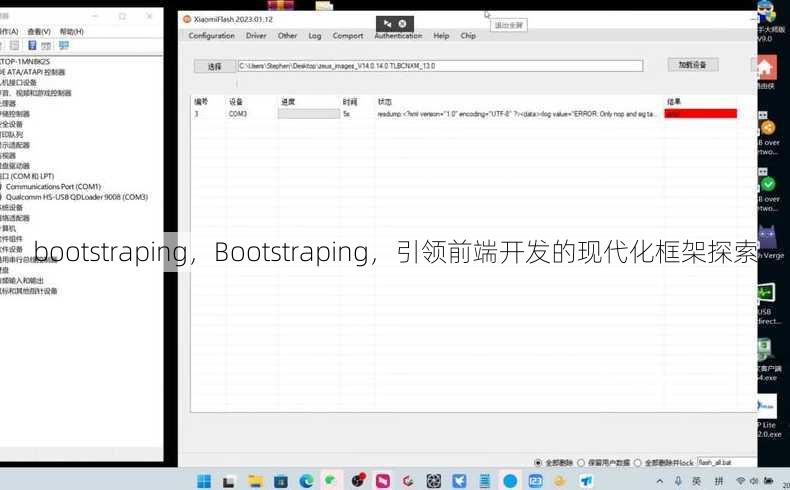Click the readump ERROR status text
This screenshot has width=790, height=490.
point(516,114)
